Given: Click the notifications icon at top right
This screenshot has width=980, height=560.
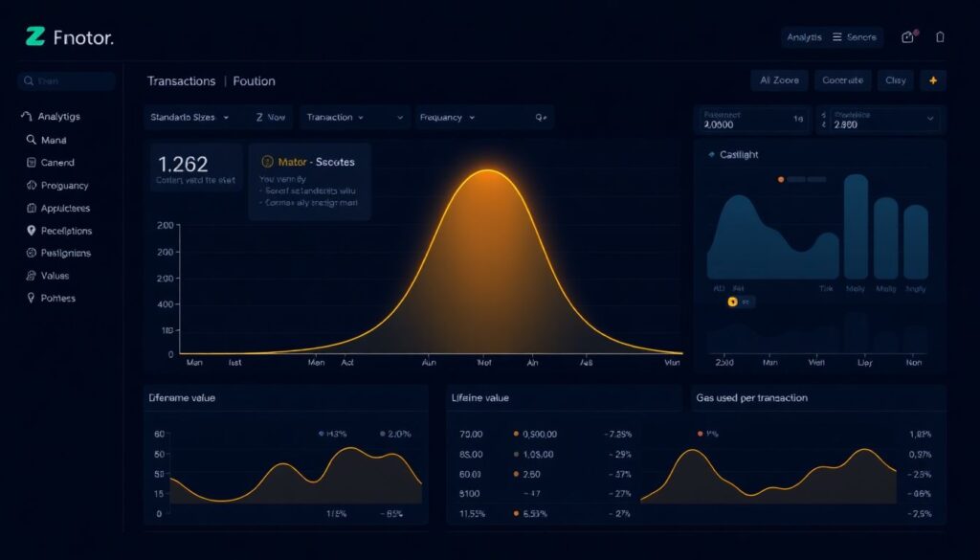Looking at the screenshot, I should (940, 36).
